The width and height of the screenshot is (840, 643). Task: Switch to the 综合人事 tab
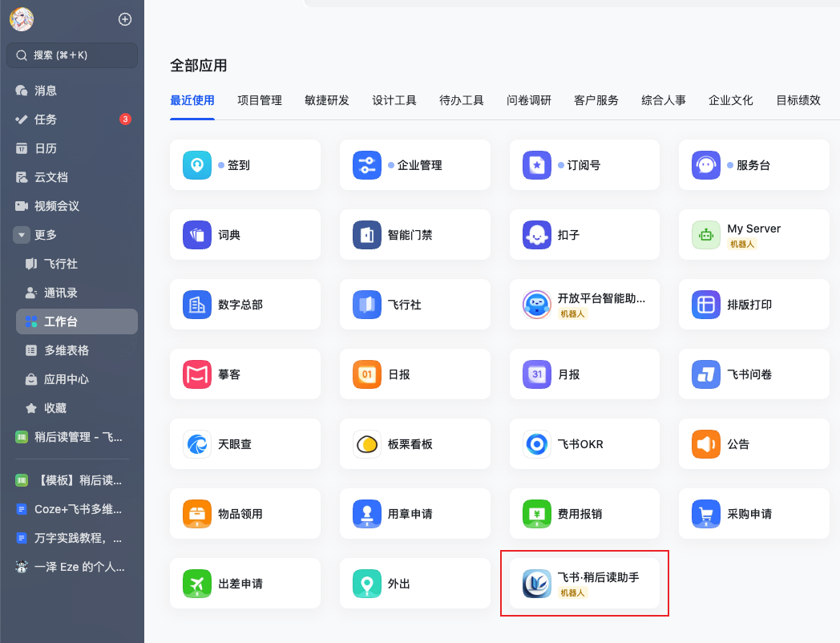[664, 100]
